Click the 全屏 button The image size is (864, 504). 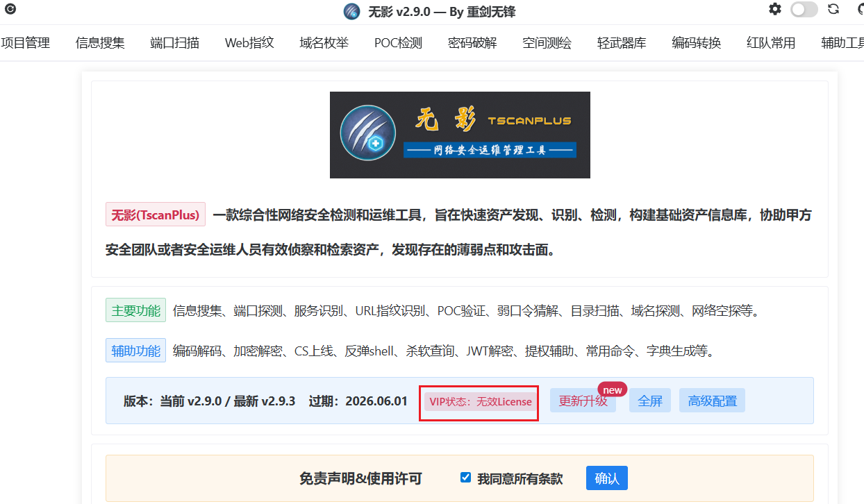(x=650, y=401)
